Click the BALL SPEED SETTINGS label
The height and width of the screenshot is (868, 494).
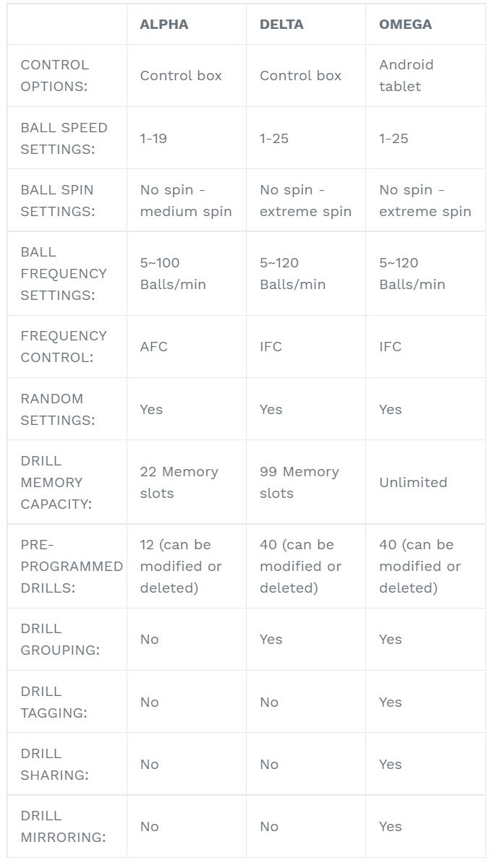click(64, 138)
